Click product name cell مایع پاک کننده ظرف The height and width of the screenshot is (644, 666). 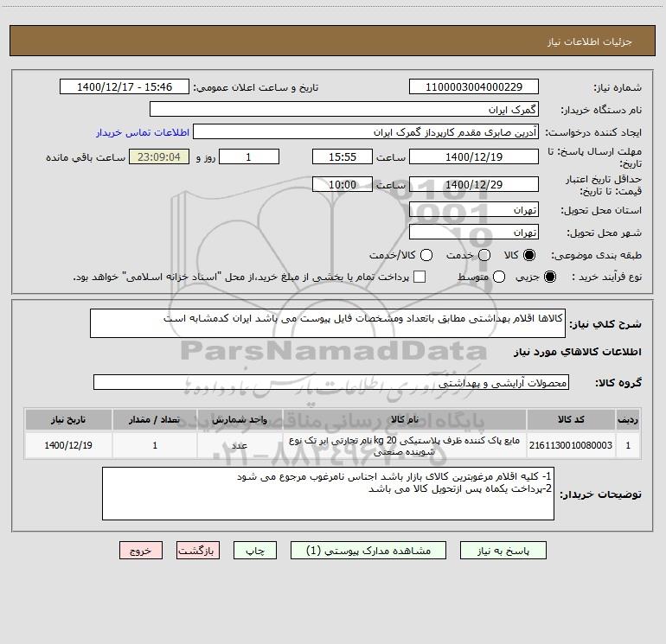click(405, 445)
